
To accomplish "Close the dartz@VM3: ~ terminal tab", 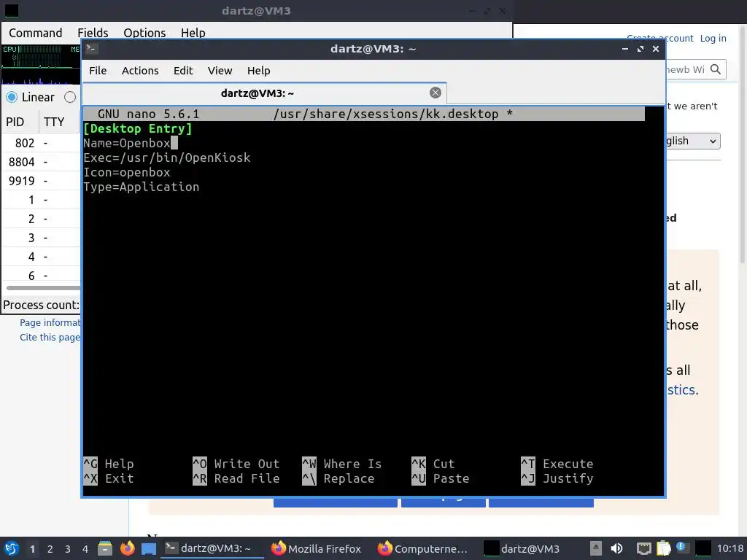I will point(435,93).
